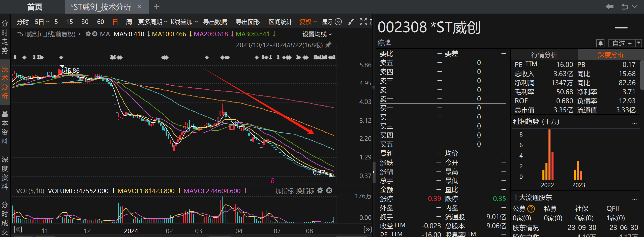This screenshot has height=237, width=644.
Task: Collapse the quote panel with the side arrow handle
Action: [x=374, y=172]
